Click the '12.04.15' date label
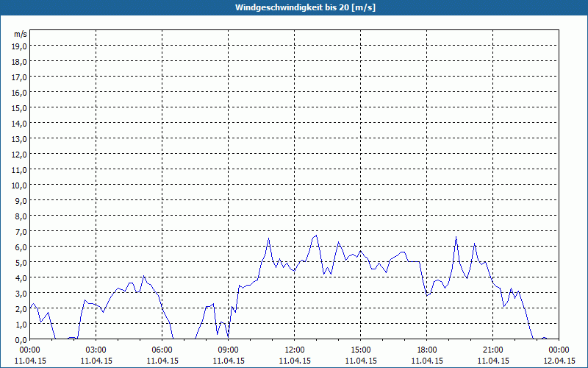The height and width of the screenshot is (368, 588). tap(559, 361)
